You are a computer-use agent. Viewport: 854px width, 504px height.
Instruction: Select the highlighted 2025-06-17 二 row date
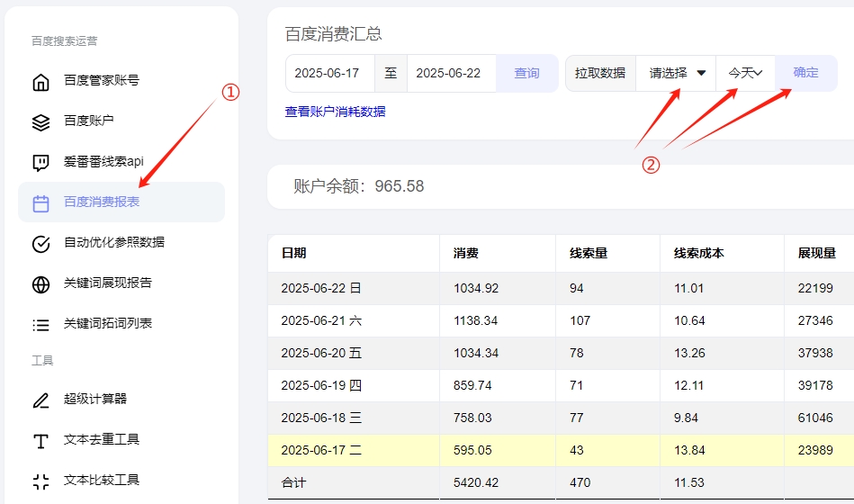(321, 450)
